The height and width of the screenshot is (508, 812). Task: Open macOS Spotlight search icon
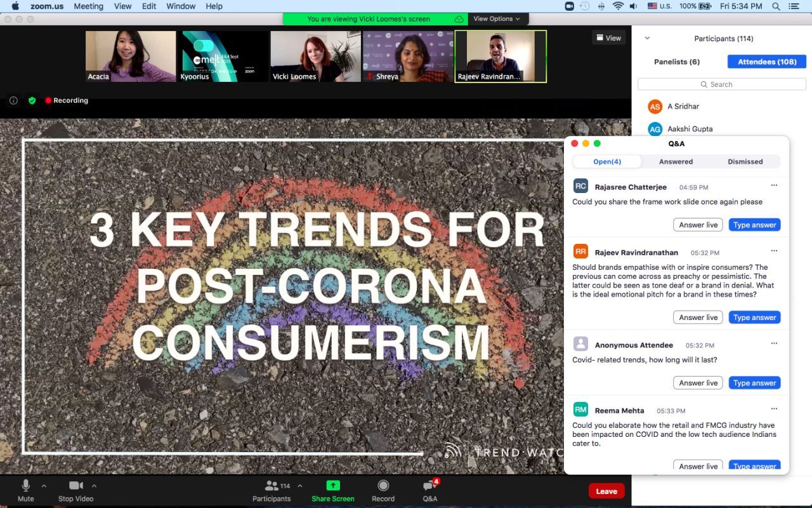(776, 6)
